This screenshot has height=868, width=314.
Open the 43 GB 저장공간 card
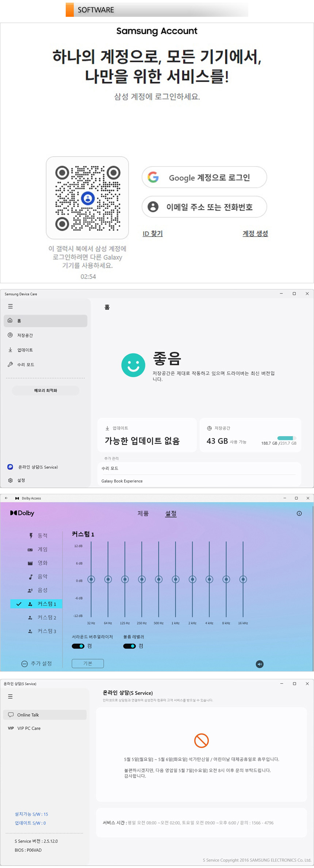pyautogui.click(x=250, y=435)
